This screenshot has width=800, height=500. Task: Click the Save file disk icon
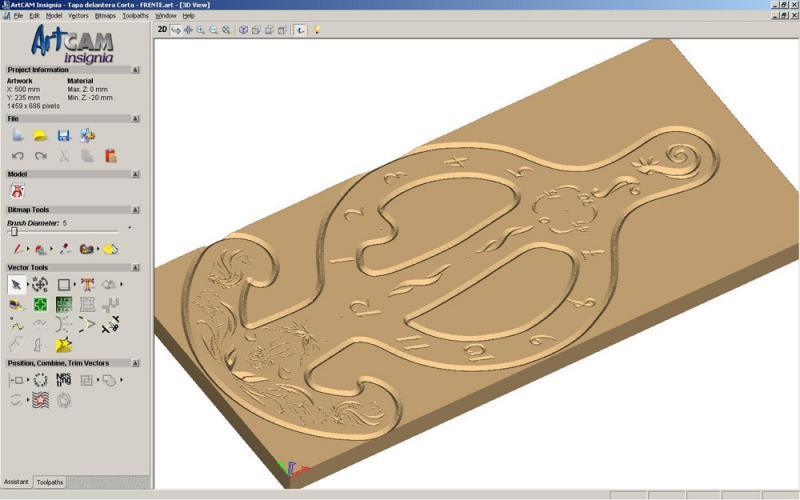(x=63, y=135)
